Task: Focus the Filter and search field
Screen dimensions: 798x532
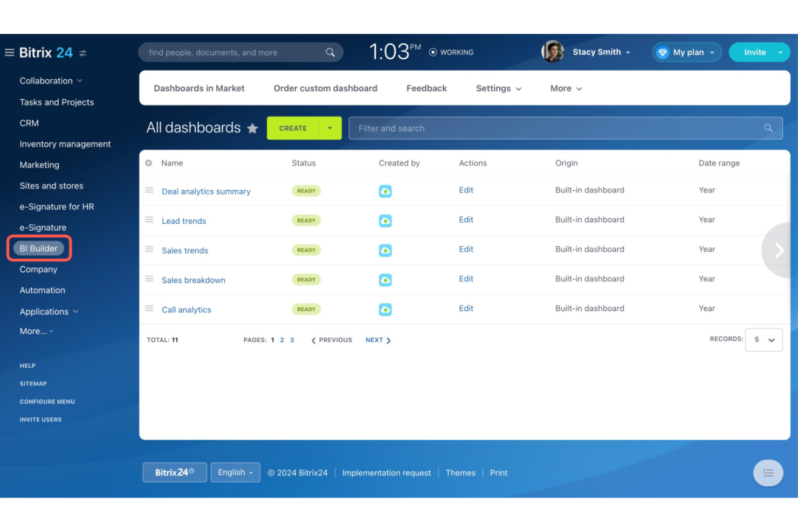Action: tap(565, 128)
